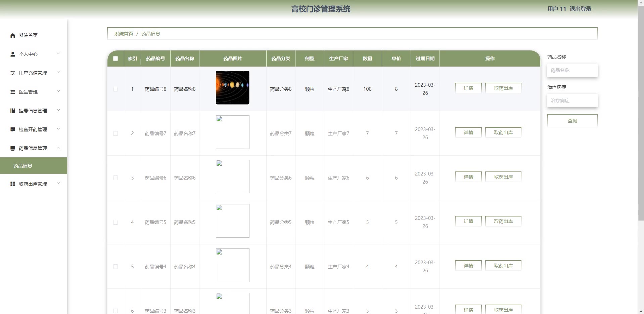Expand the 检查开药管理 menu chevron
Screen dimensions: 644x314
(58, 129)
